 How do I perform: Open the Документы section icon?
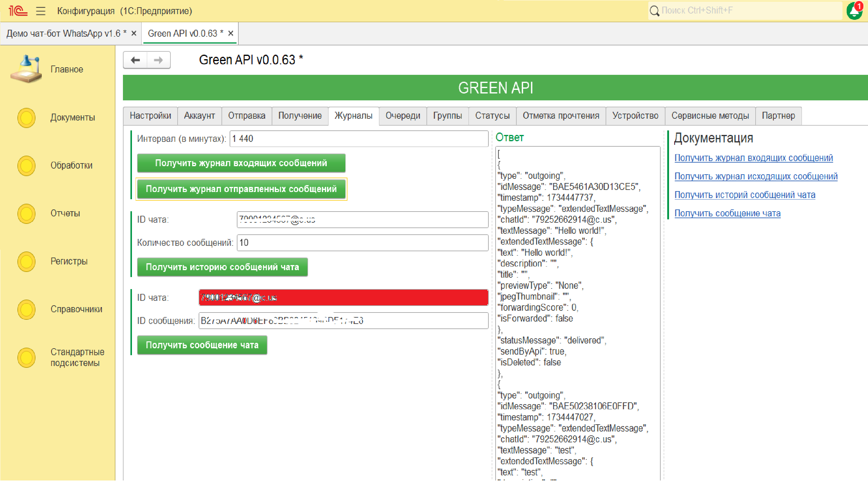tap(26, 117)
